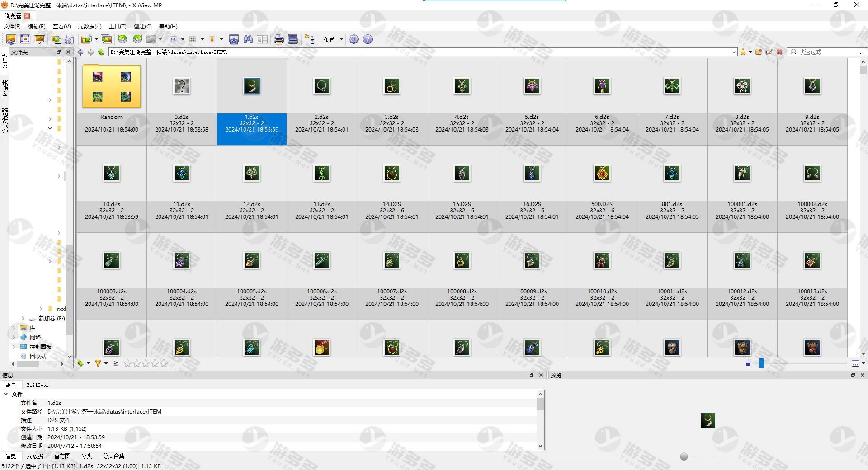Click the compare images toolbar icon
The height and width of the screenshot is (470, 868).
262,39
